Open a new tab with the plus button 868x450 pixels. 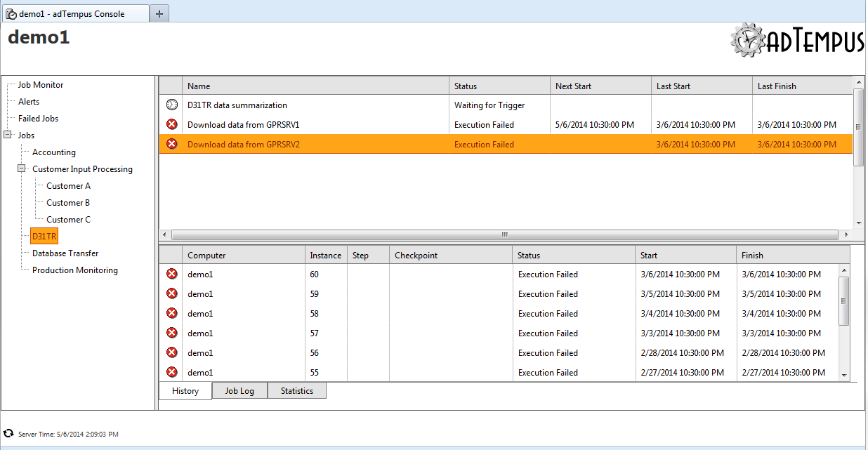[x=159, y=14]
